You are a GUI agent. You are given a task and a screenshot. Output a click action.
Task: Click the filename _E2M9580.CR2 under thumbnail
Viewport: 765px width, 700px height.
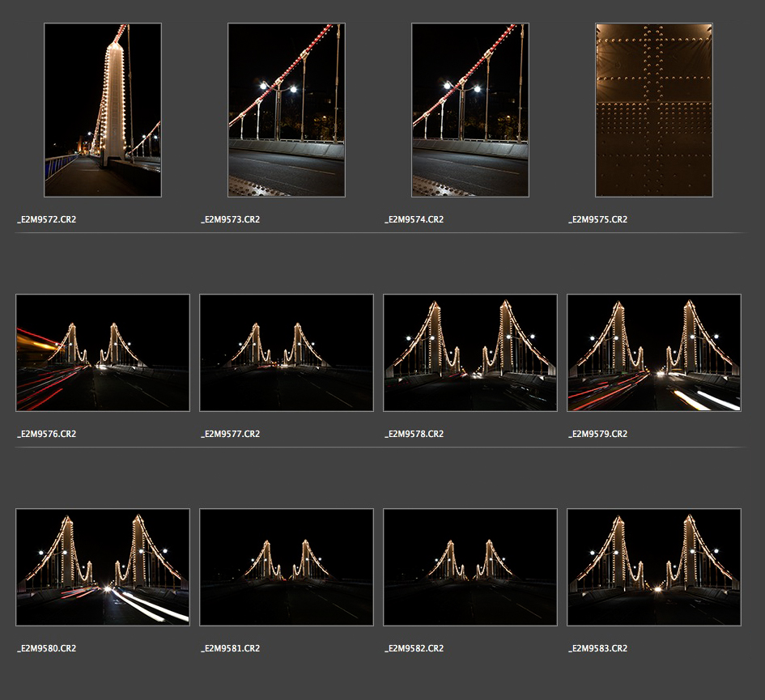[x=47, y=648]
